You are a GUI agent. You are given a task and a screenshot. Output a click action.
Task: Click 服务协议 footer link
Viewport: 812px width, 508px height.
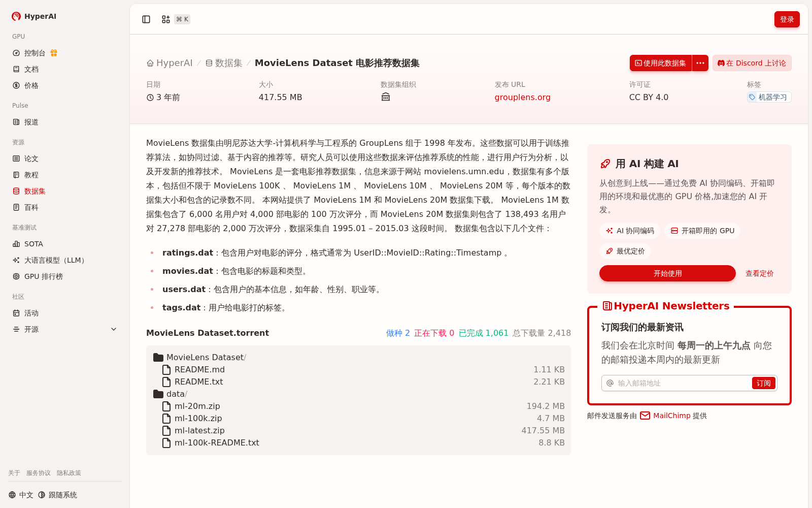pyautogui.click(x=39, y=473)
